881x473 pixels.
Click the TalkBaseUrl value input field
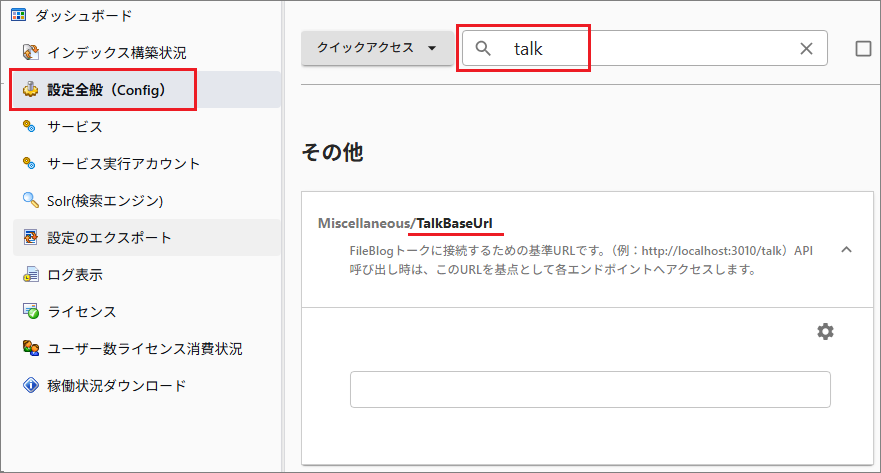pyautogui.click(x=590, y=389)
